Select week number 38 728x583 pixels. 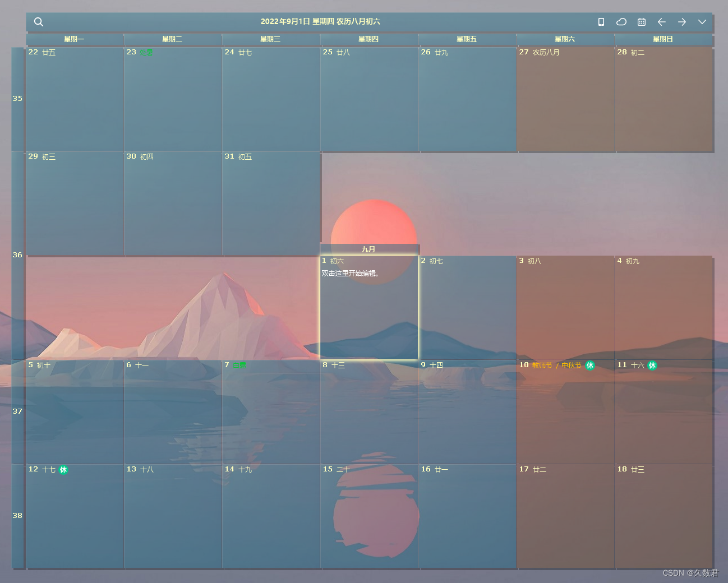click(x=18, y=516)
